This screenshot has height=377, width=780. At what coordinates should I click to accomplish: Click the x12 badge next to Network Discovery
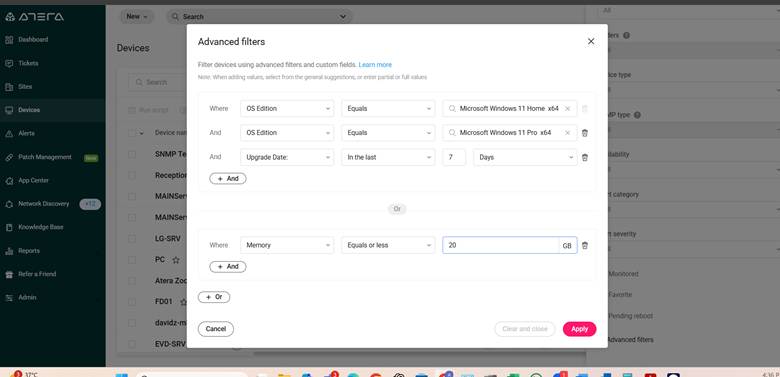[x=90, y=204]
